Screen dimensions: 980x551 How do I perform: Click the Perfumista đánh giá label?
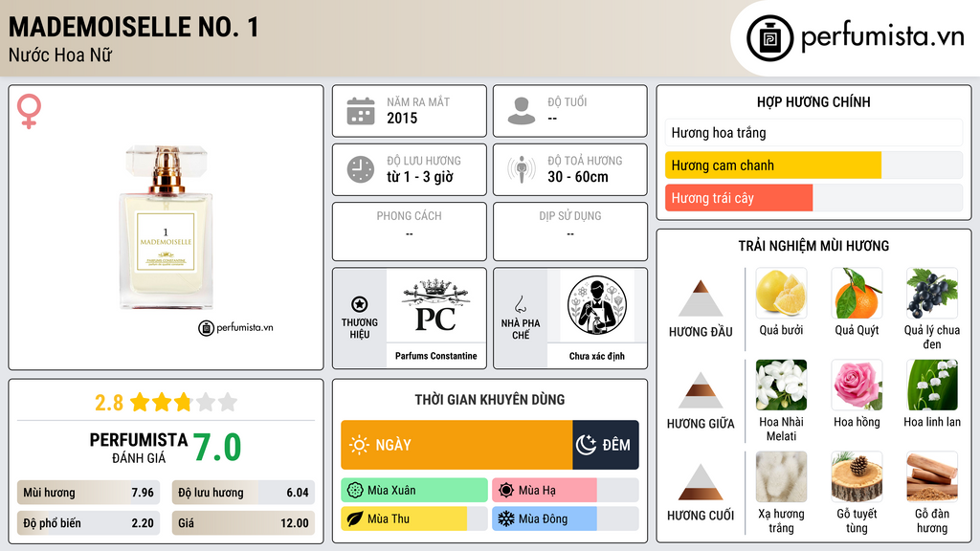[139, 448]
